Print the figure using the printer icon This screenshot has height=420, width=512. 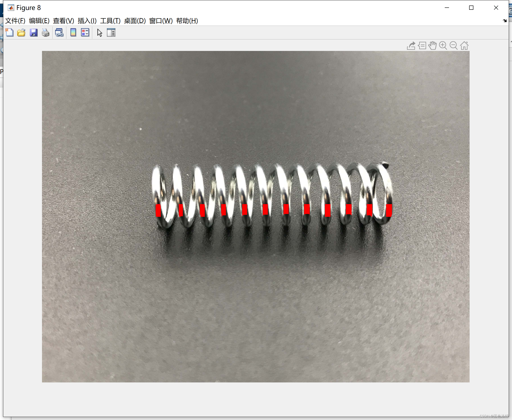[x=45, y=32]
